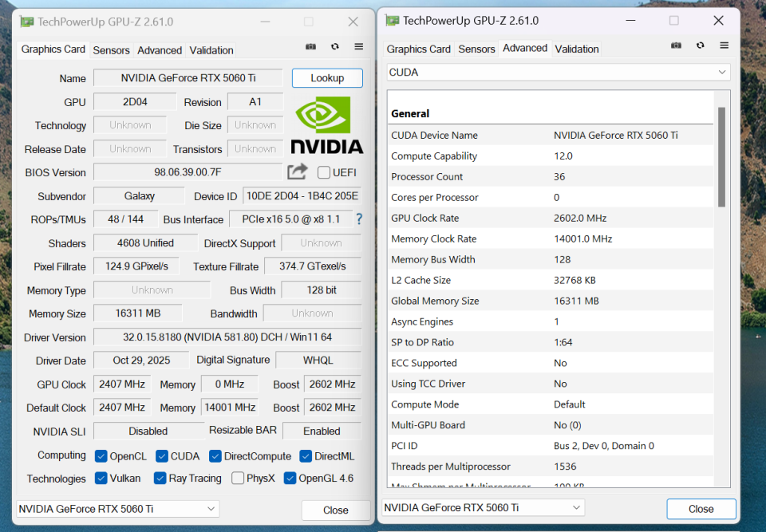
Task: Open the hamburger menu in left window
Action: coord(359,47)
